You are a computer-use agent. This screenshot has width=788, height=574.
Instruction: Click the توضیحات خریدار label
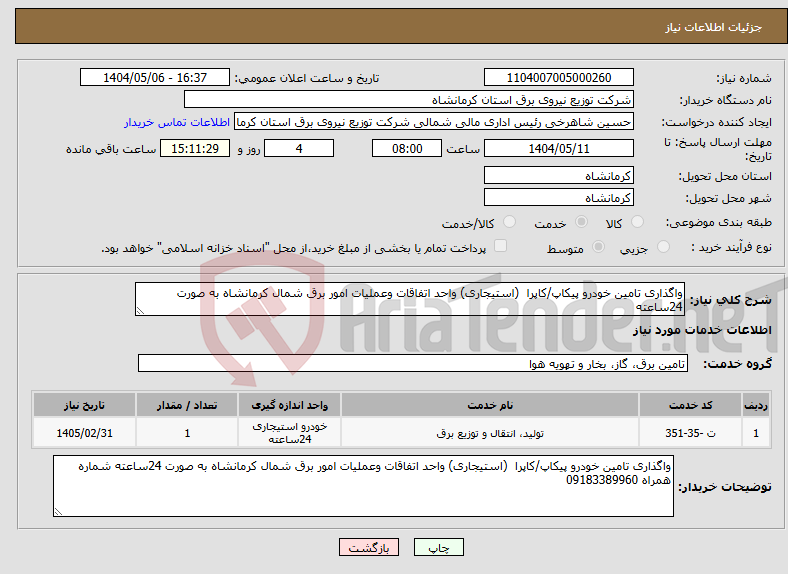pyautogui.click(x=725, y=487)
